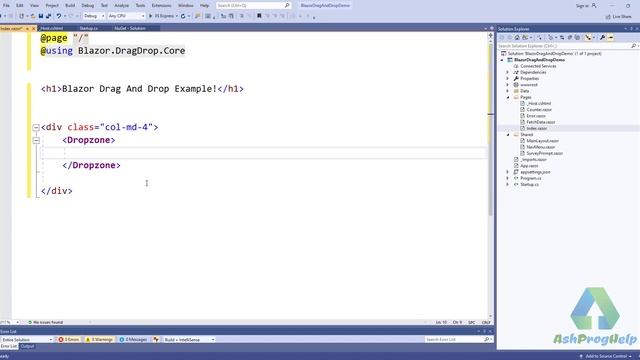This screenshot has width=640, height=360.
Task: Open the Extensions menu
Action: [x=161, y=6]
